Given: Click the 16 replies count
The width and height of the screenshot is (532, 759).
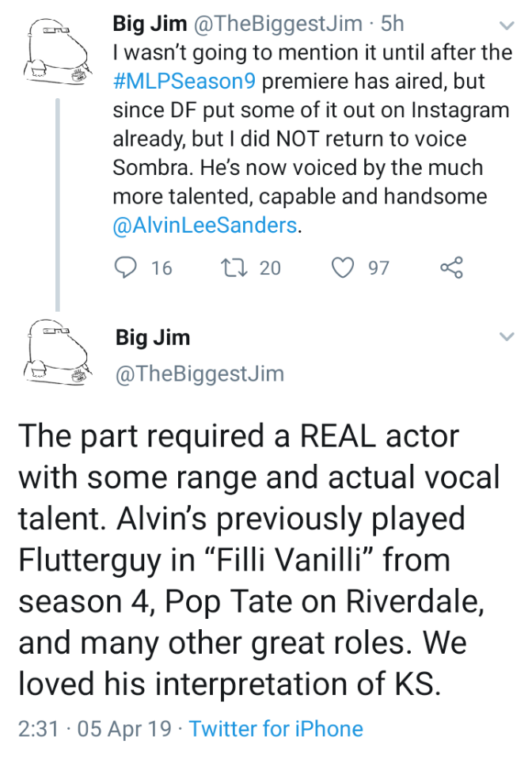Looking at the screenshot, I should [161, 268].
